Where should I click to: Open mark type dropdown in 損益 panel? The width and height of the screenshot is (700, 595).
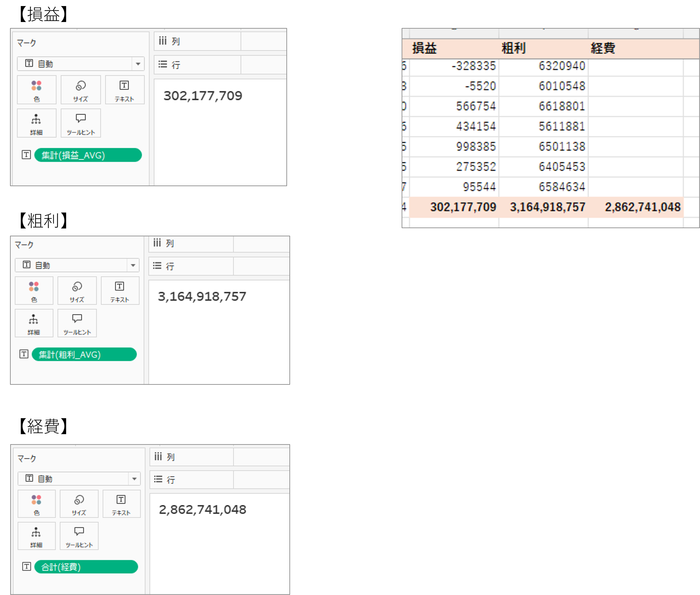[81, 64]
